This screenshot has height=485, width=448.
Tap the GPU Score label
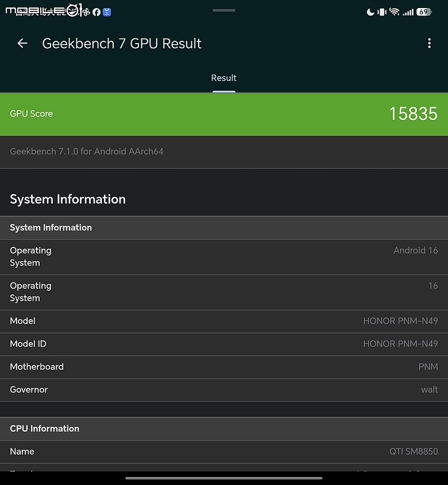[31, 114]
